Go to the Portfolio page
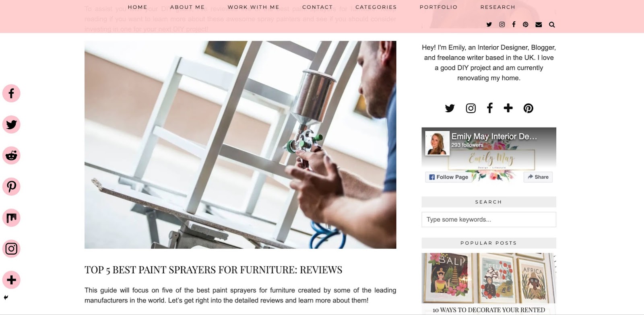644x315 pixels. point(438,7)
